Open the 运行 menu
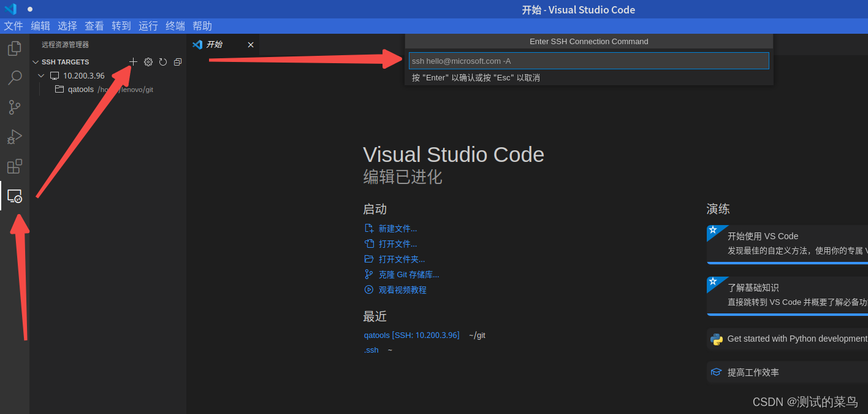868x414 pixels. coord(148,26)
